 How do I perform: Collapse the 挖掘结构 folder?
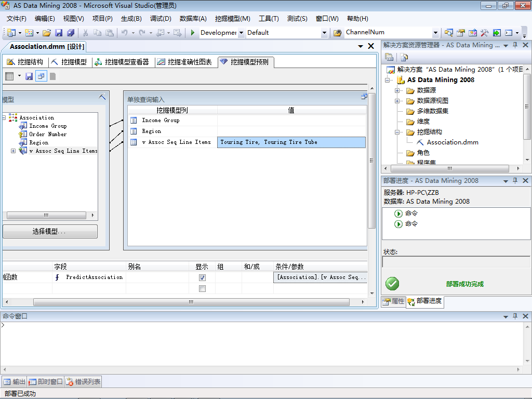[397, 132]
